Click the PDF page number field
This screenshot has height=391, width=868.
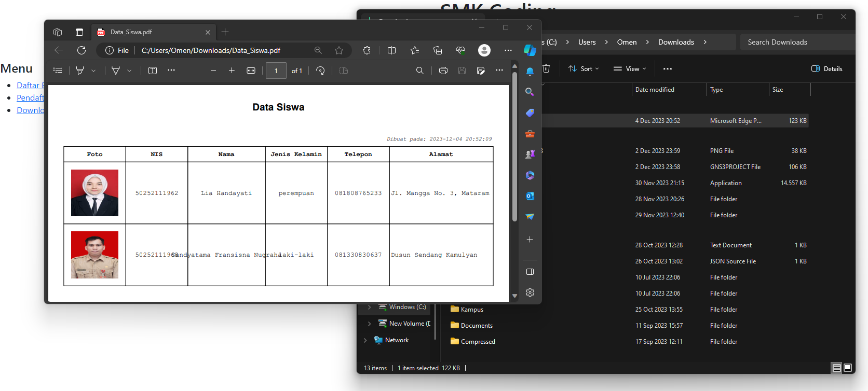click(x=276, y=71)
